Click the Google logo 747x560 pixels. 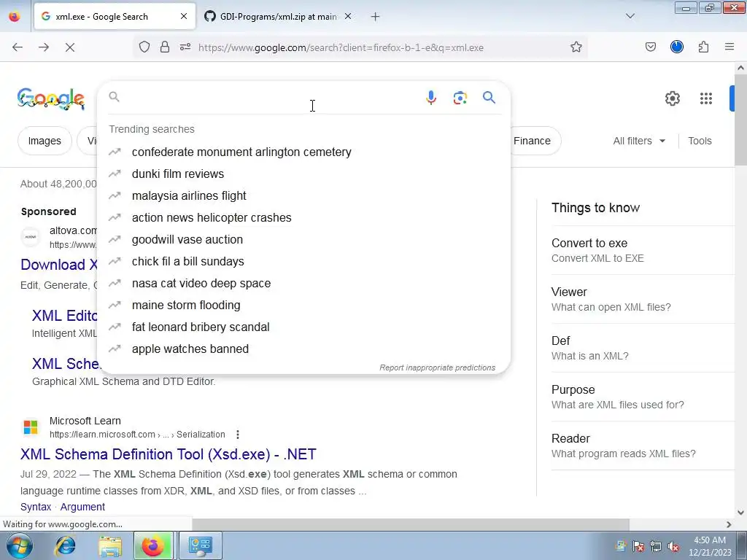[x=50, y=98]
